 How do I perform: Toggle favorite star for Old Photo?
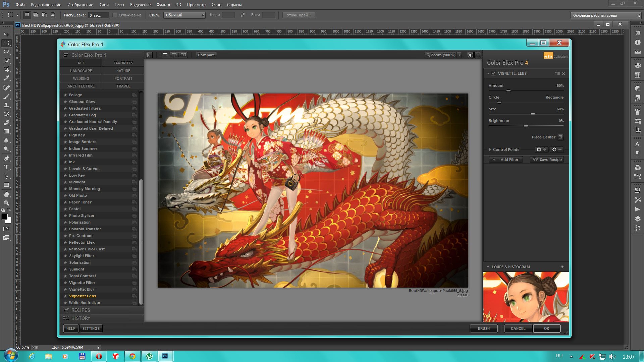coord(65,195)
